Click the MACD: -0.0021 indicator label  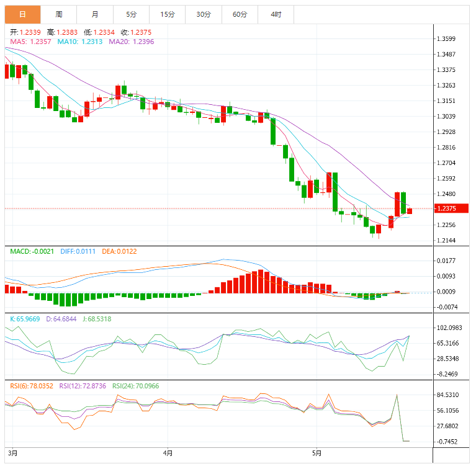32,251
